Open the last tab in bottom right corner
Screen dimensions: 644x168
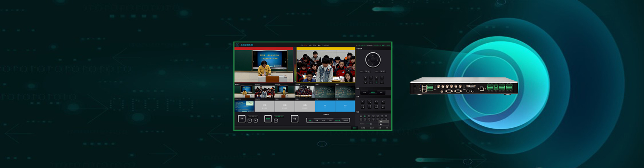tap(387, 128)
